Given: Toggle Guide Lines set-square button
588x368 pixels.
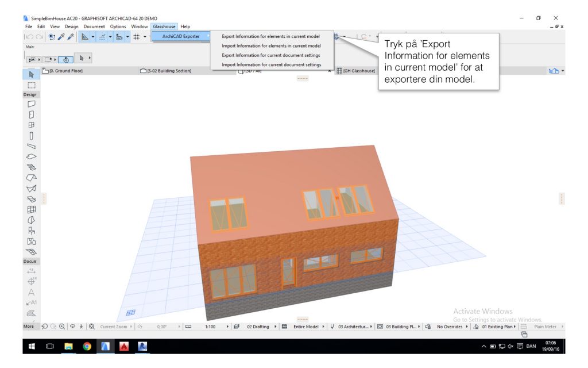Looking at the screenshot, I should [85, 37].
